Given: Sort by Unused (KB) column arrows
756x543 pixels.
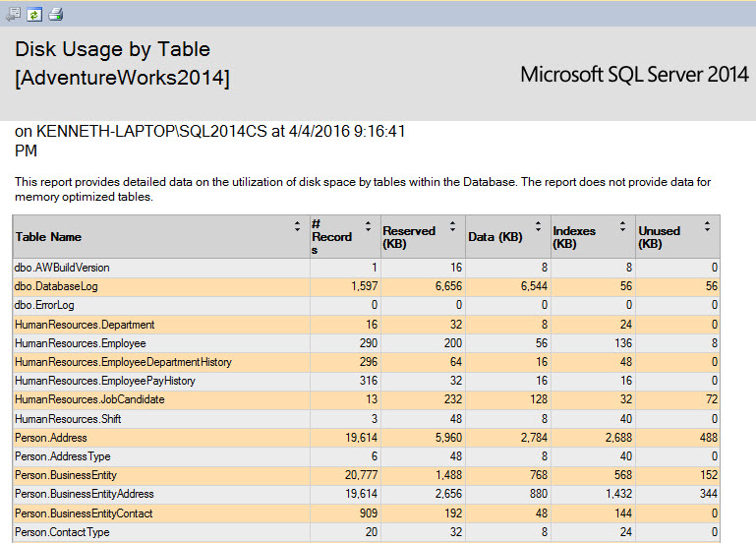Looking at the screenshot, I should point(707,226).
